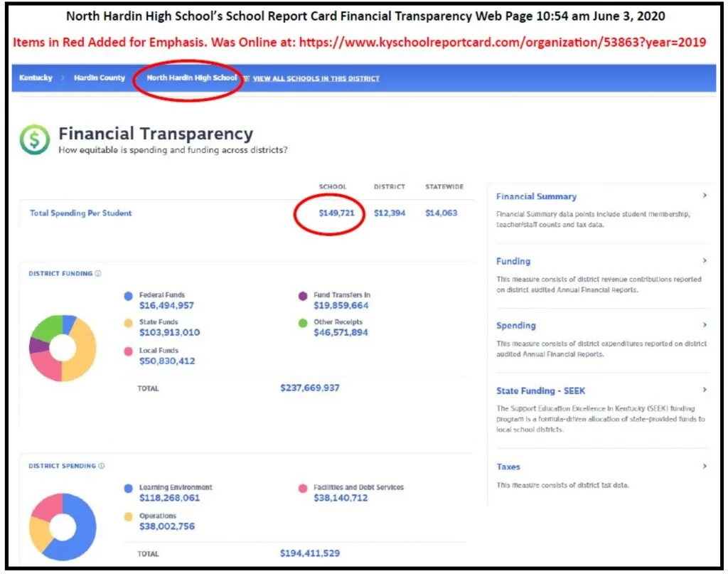Expand the Taxes section chevron
The height and width of the screenshot is (574, 728).
(x=705, y=466)
